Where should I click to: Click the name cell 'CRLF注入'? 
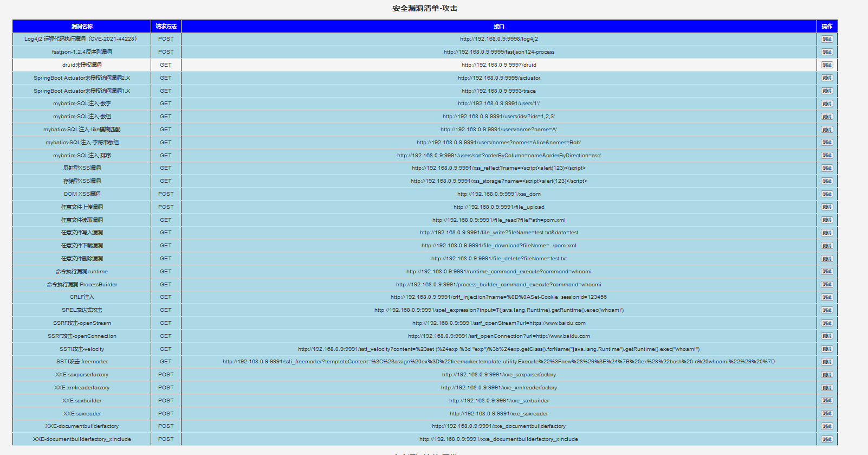click(82, 297)
